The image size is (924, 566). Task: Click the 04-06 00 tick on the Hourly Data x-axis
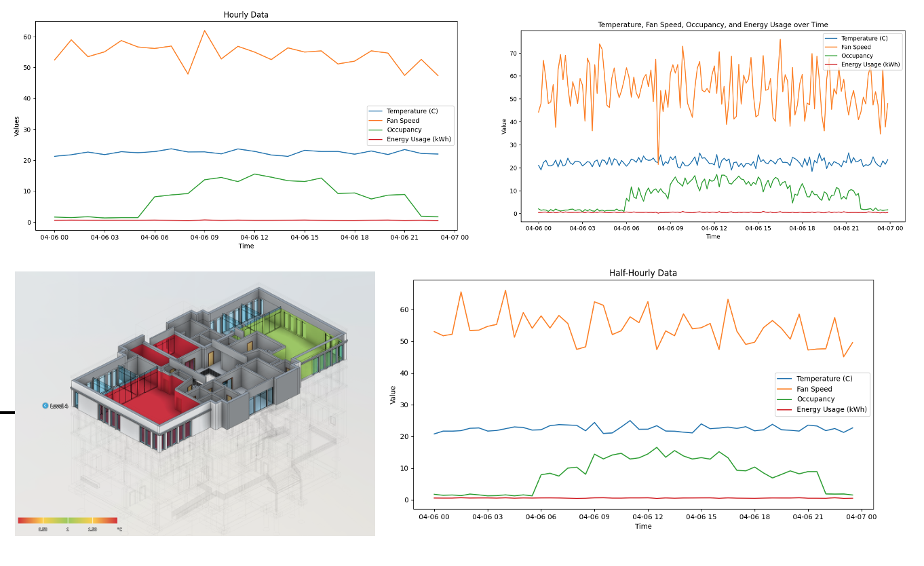[x=54, y=237]
